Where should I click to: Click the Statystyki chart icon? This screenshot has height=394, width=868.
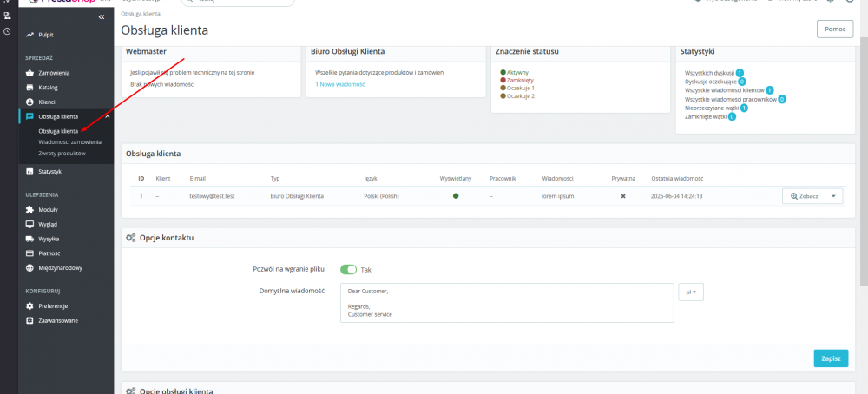click(x=30, y=172)
